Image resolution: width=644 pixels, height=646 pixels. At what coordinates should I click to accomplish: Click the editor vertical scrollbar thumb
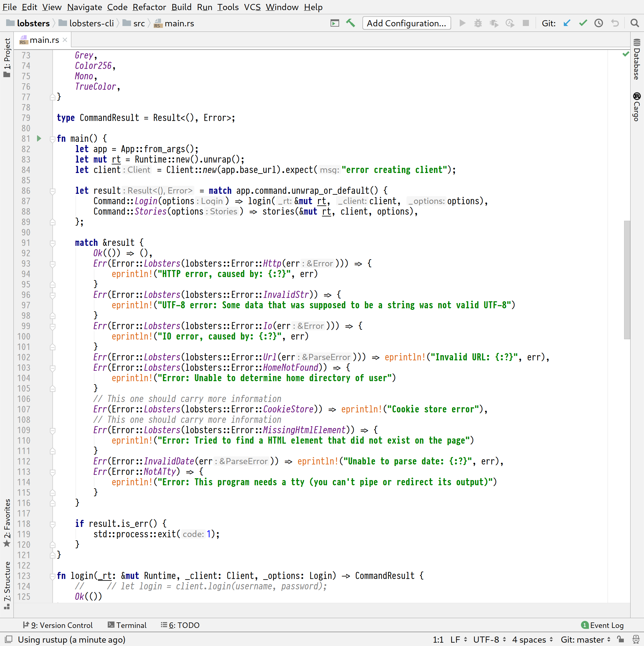[x=627, y=280]
